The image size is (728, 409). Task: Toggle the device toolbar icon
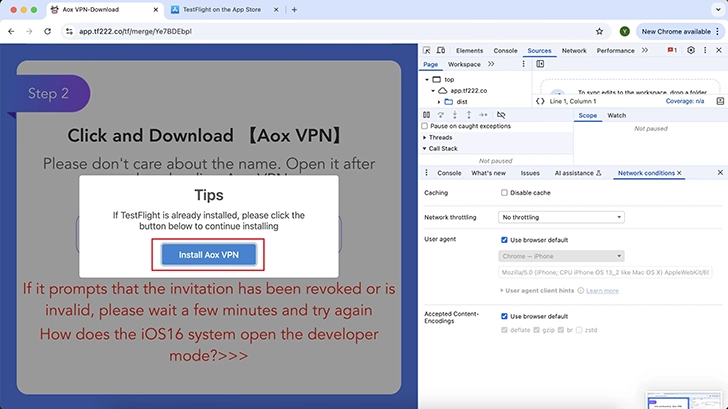[441, 50]
